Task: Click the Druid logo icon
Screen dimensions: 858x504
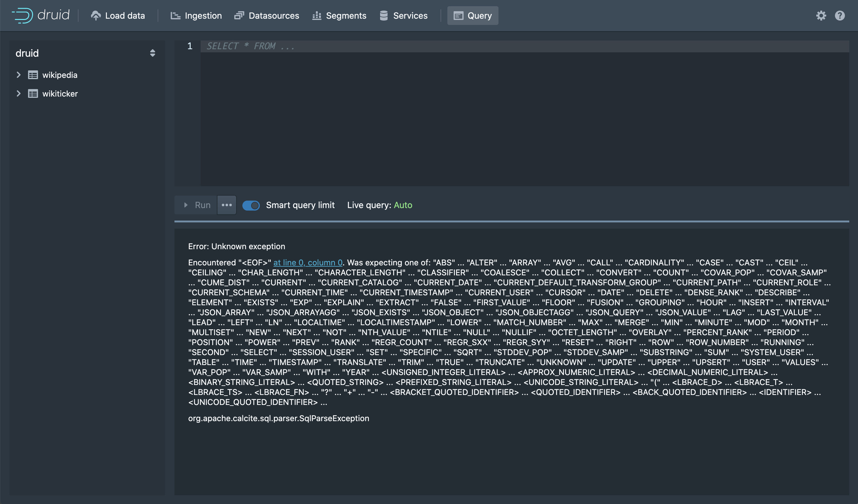Action: click(x=22, y=15)
